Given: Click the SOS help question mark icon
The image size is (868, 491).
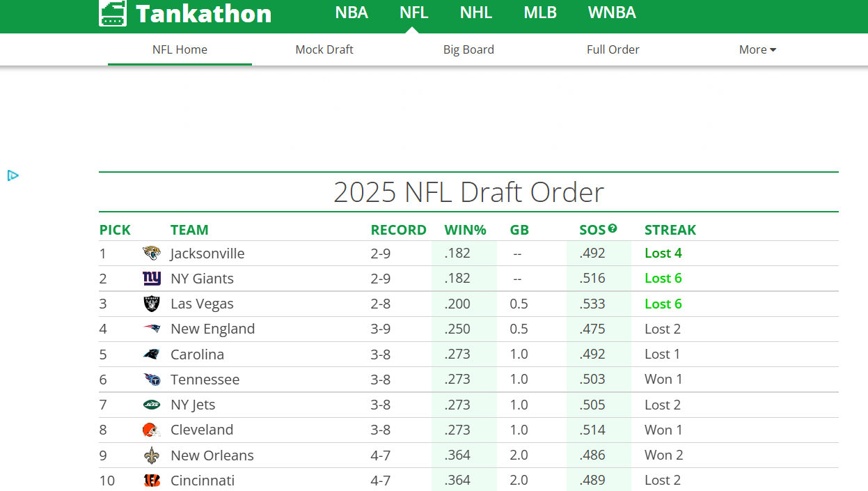Looking at the screenshot, I should coord(613,228).
